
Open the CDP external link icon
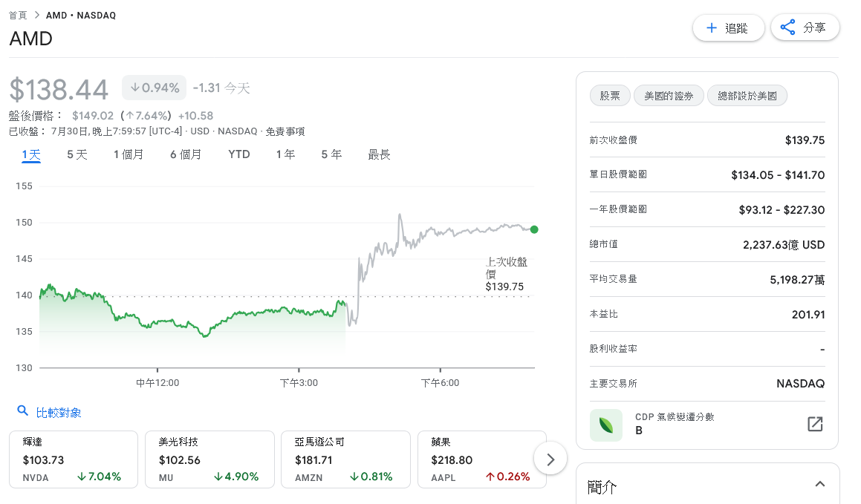pos(815,424)
